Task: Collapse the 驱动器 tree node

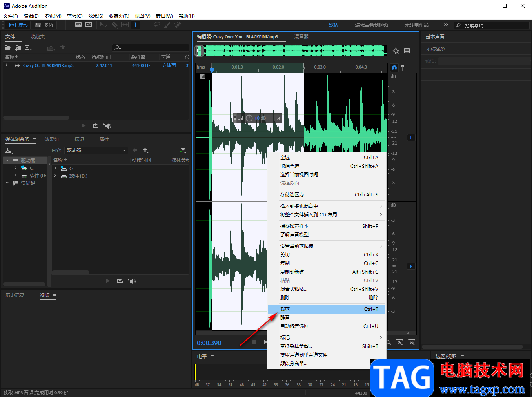Action: coord(7,160)
